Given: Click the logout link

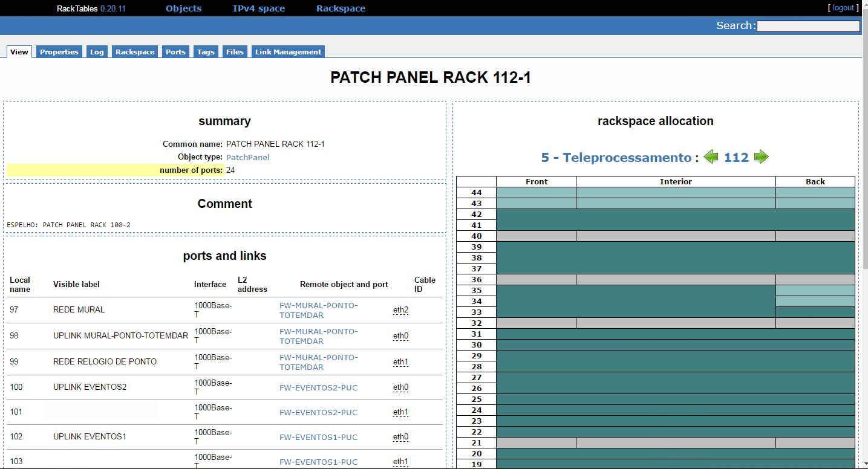Looking at the screenshot, I should click(x=843, y=8).
